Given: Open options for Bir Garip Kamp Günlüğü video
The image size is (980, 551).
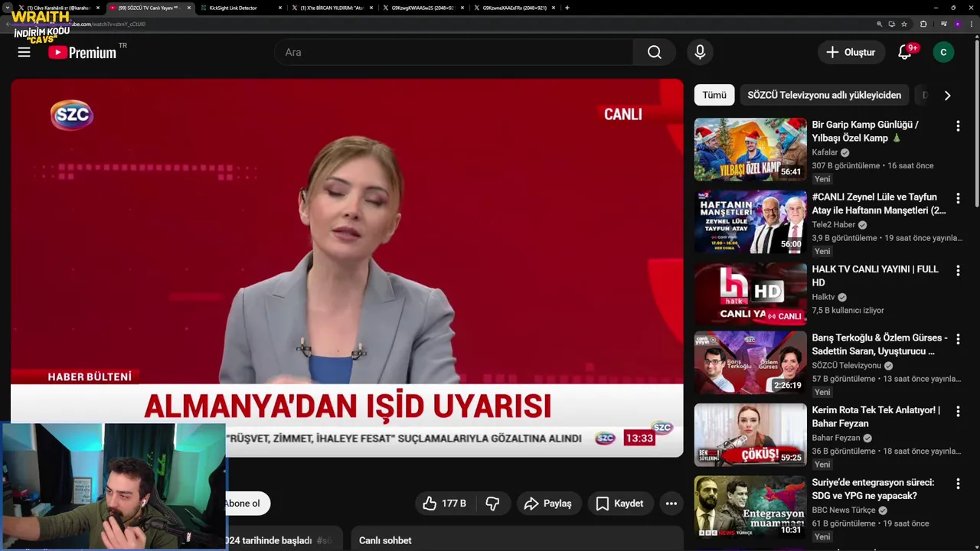Looking at the screenshot, I should 957,126.
